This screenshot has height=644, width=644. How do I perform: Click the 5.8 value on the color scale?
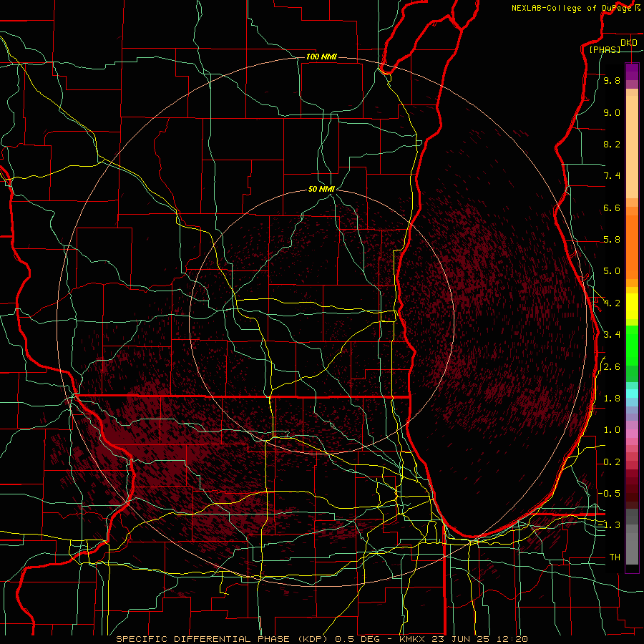pyautogui.click(x=612, y=240)
